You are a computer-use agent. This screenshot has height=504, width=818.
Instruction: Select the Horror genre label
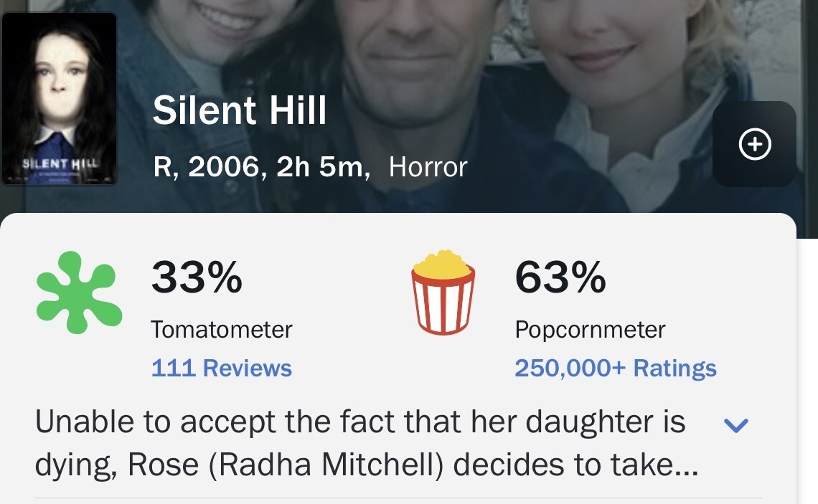click(x=428, y=167)
